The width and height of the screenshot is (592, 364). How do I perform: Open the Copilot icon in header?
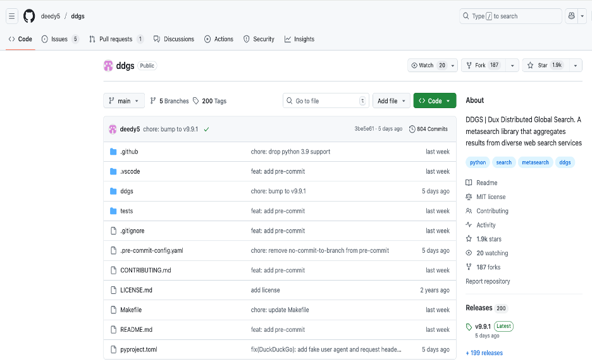click(572, 16)
